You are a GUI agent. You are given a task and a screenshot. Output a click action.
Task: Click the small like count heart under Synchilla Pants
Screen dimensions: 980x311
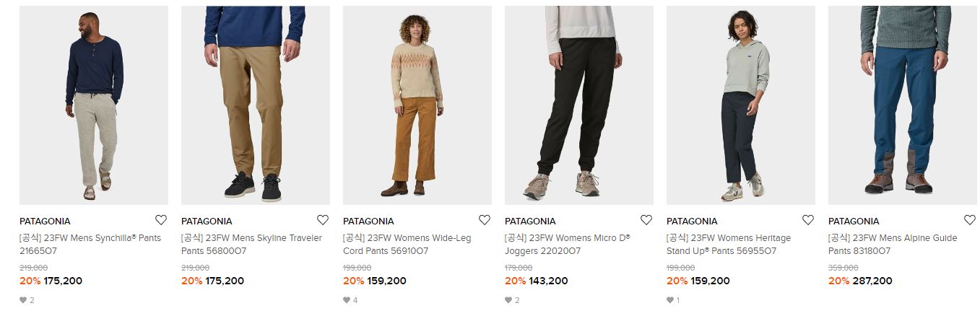click(x=23, y=300)
